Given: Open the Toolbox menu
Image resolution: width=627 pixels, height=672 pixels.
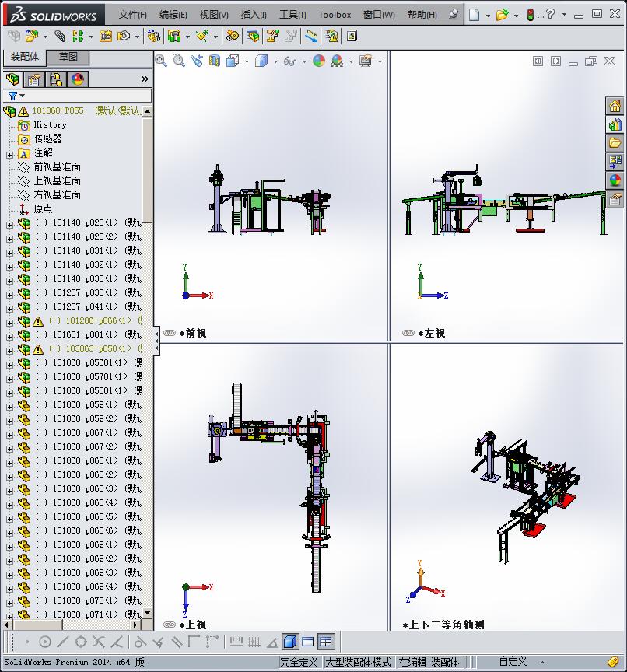Looking at the screenshot, I should point(335,15).
